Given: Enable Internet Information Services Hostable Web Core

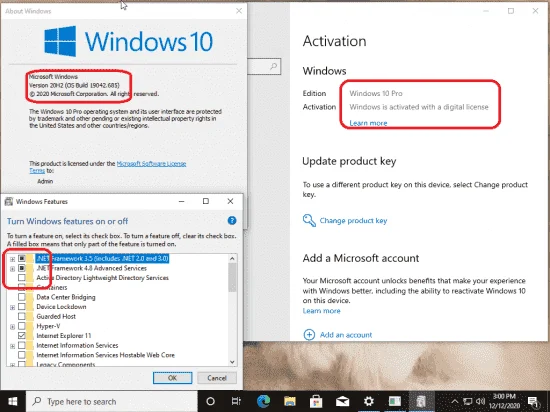Looking at the screenshot, I should tap(22, 355).
